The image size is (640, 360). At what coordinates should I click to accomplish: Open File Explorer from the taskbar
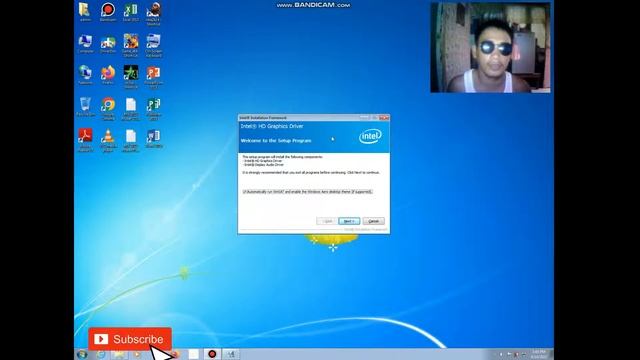(x=119, y=354)
